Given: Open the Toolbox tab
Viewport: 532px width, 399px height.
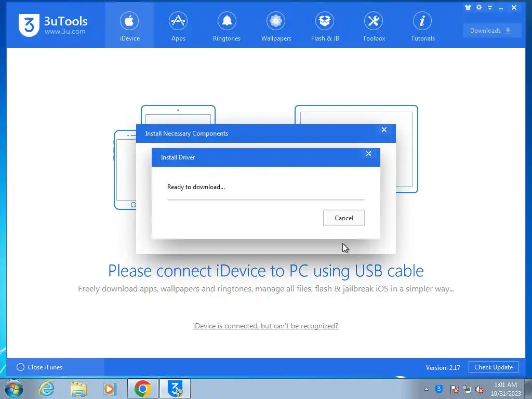Looking at the screenshot, I should (374, 25).
